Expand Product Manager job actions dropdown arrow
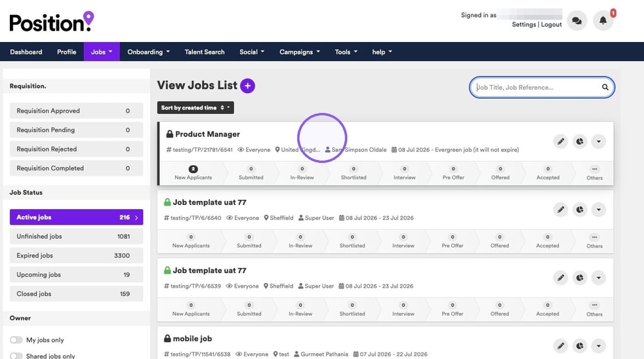This screenshot has height=359, width=644. [x=598, y=142]
